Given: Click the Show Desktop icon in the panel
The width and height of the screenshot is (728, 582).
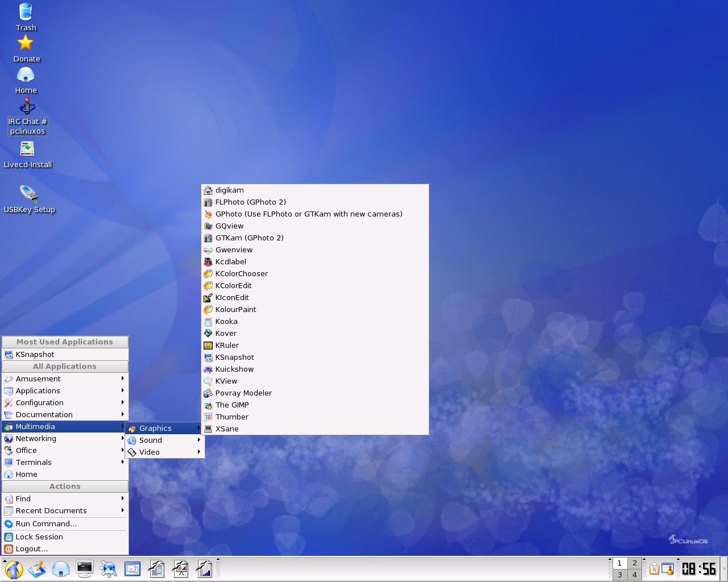Looking at the screenshot, I should (x=37, y=569).
